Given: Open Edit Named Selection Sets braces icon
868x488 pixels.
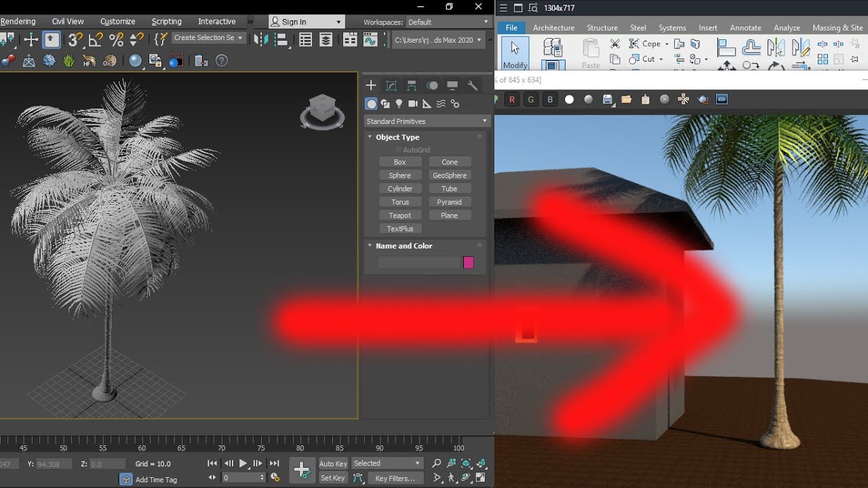Looking at the screenshot, I should pos(160,39).
